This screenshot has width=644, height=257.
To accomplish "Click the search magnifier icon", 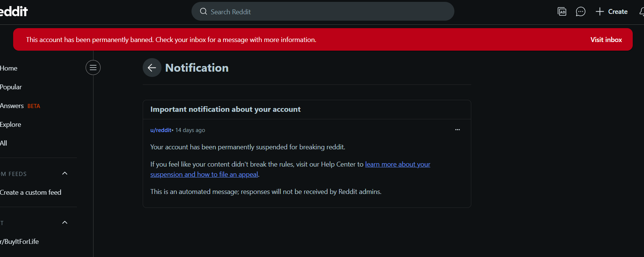I will (x=204, y=12).
